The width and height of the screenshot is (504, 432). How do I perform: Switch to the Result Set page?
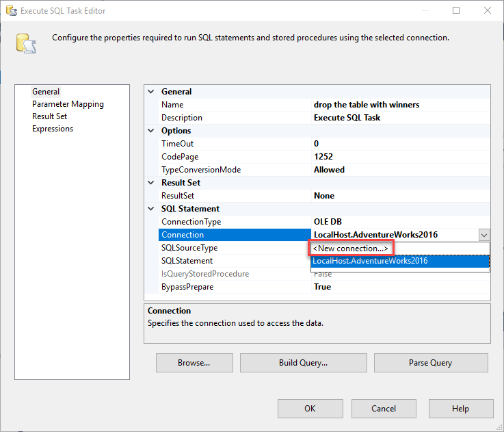point(49,116)
